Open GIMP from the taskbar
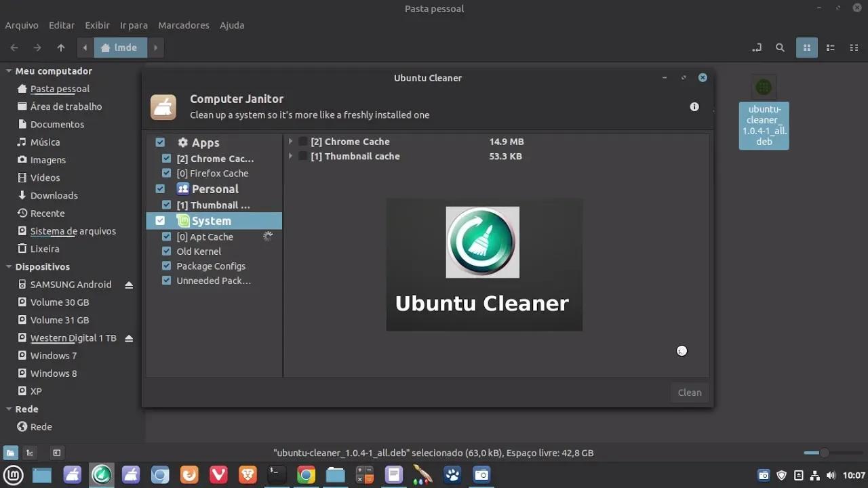 pos(452,475)
